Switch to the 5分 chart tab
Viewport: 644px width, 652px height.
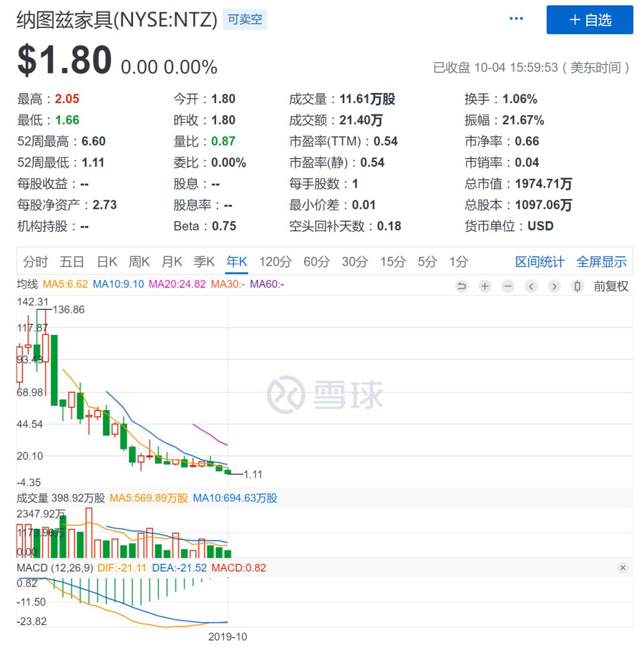[428, 262]
